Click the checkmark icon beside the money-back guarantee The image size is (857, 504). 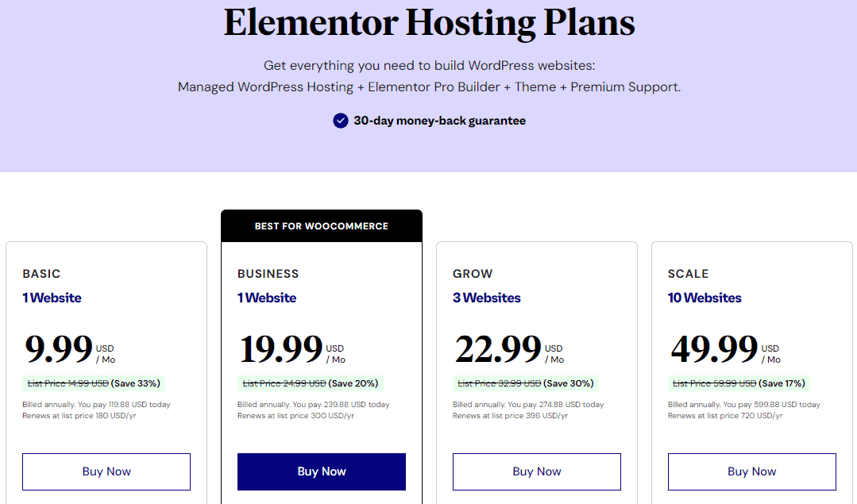(340, 121)
